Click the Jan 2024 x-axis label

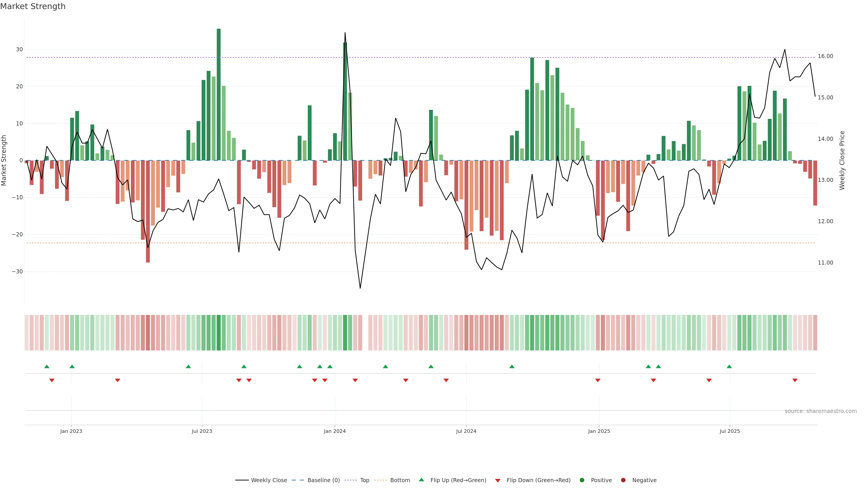335,431
